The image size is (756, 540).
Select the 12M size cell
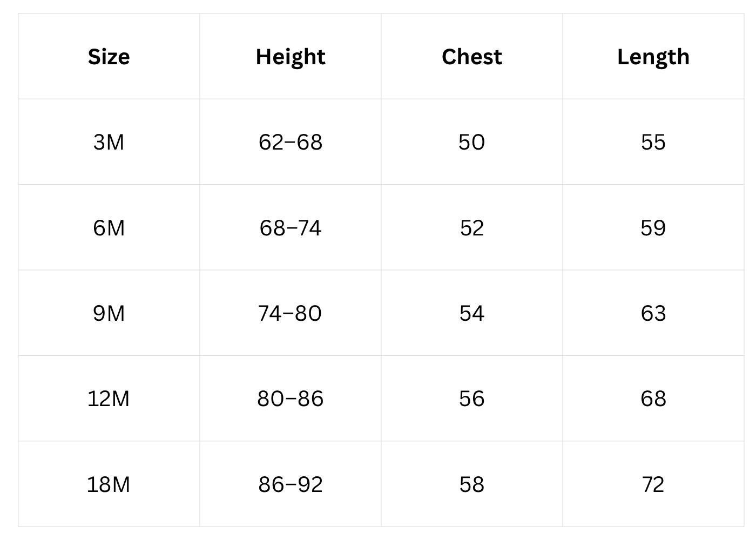click(109, 399)
